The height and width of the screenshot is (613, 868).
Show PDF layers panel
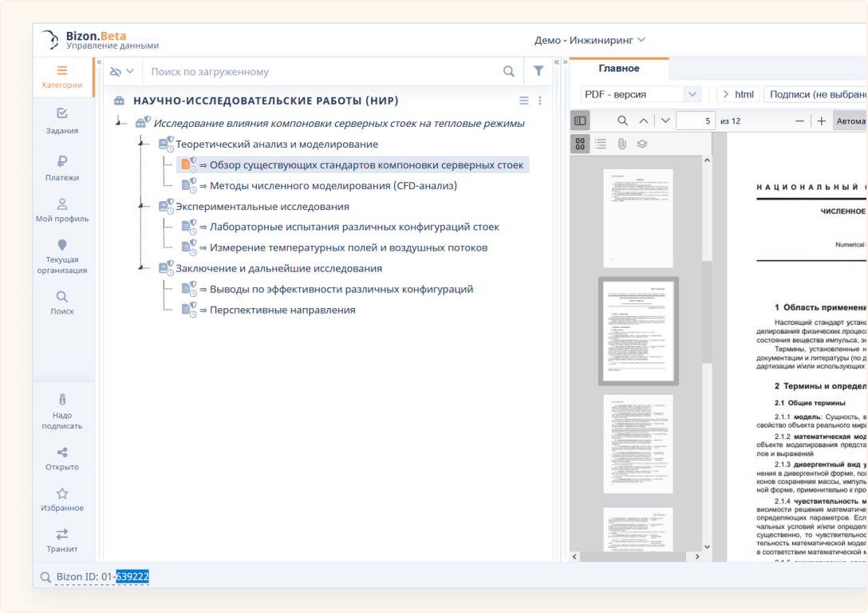642,144
